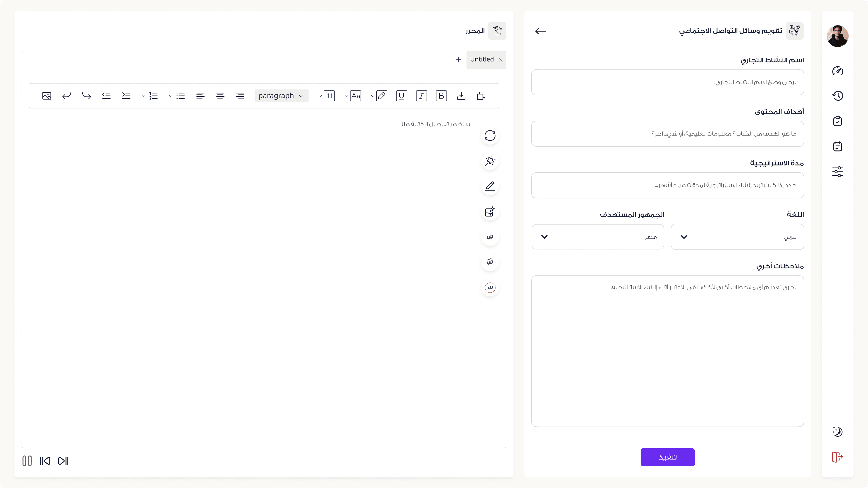Click the purple تنفيذ execute button

click(x=667, y=457)
